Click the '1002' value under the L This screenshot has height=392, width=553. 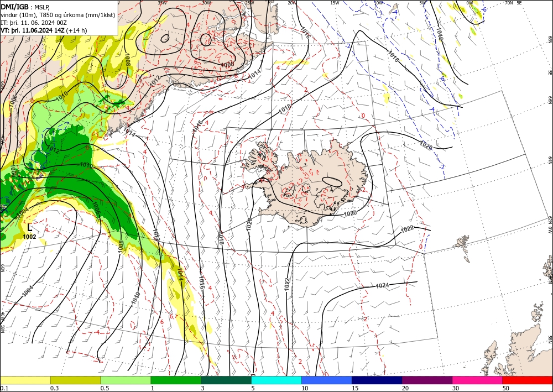tap(30, 237)
